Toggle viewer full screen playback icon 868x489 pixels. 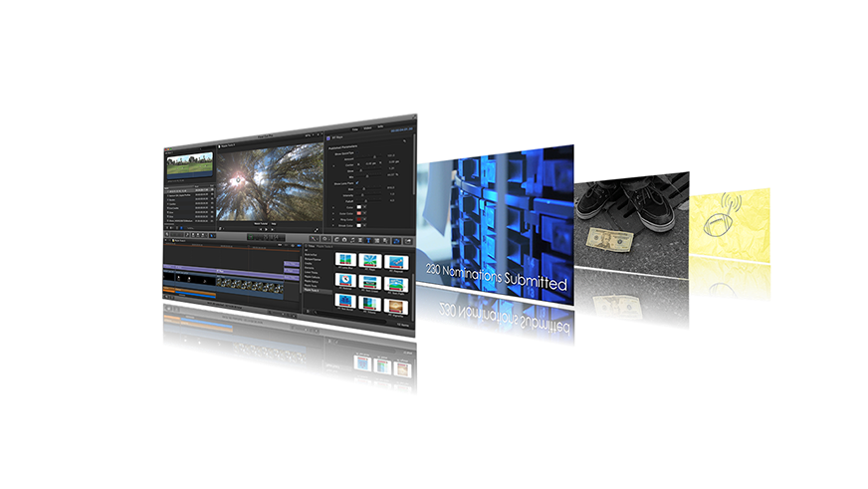316,230
